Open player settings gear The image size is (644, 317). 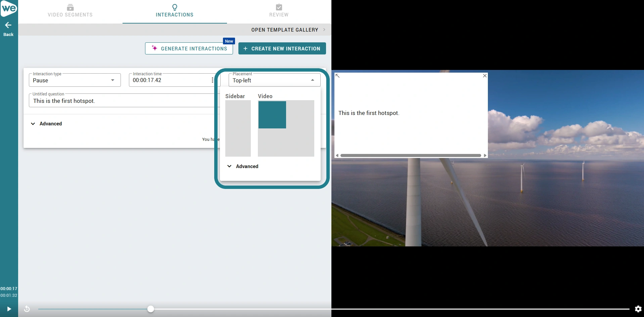coord(638,309)
